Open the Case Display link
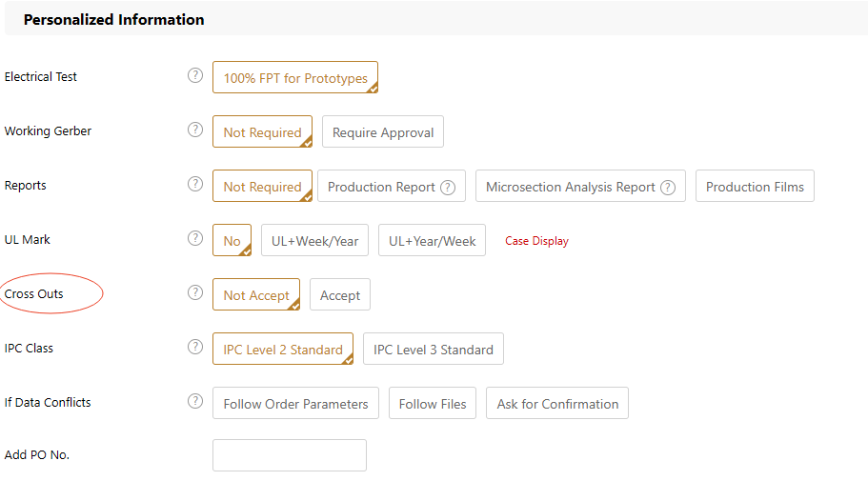Screen dimensions: 868x481 [x=536, y=241]
